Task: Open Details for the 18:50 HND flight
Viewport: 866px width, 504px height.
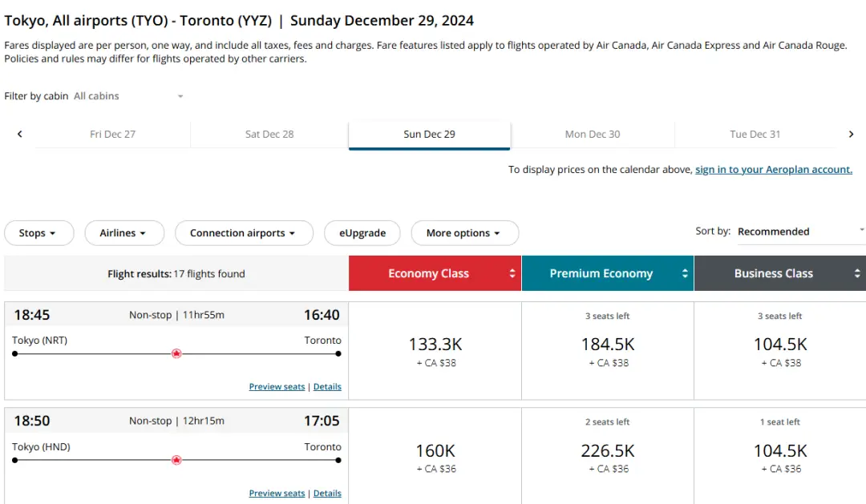Action: point(327,494)
